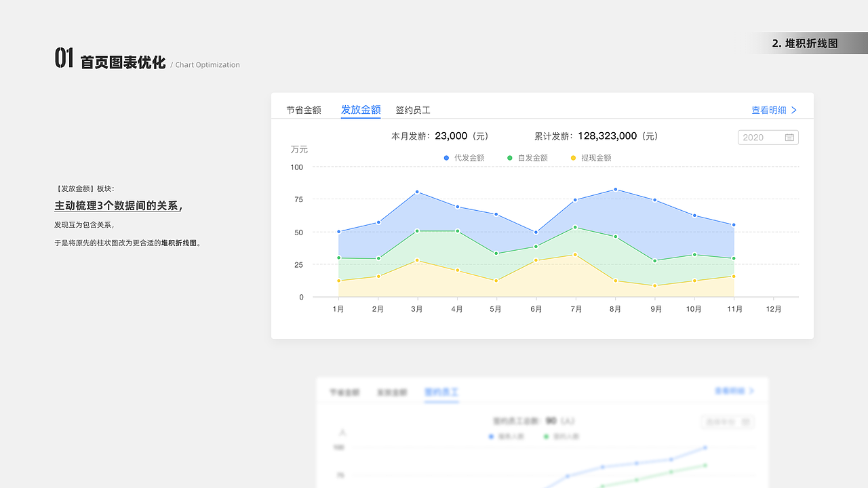Click the green data point for 9月
This screenshot has height=488, width=868.
coord(654,261)
